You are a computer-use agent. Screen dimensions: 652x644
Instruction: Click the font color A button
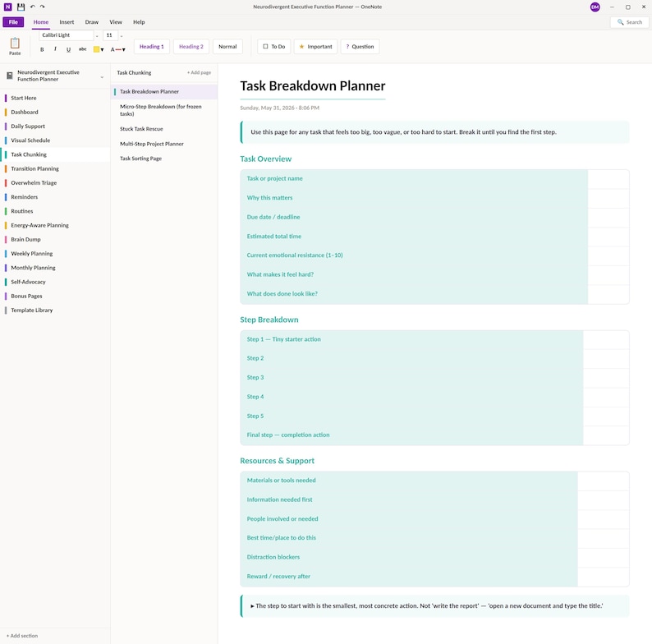click(x=114, y=49)
